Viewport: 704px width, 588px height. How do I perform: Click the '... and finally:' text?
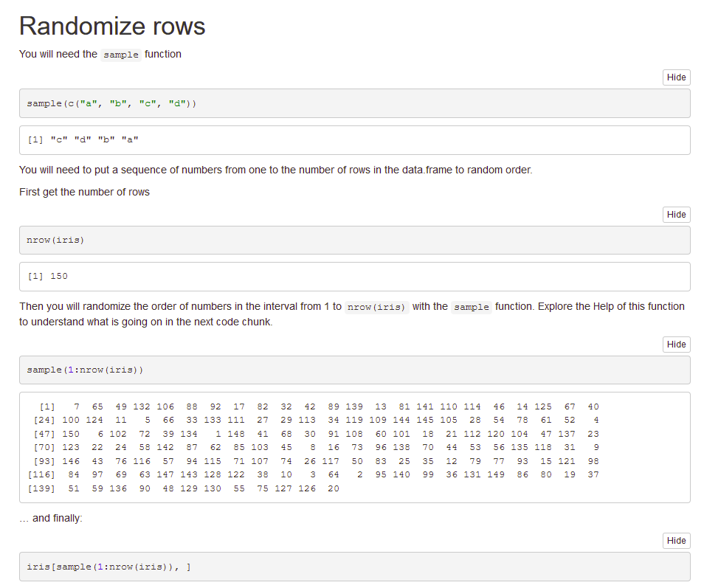(x=51, y=518)
